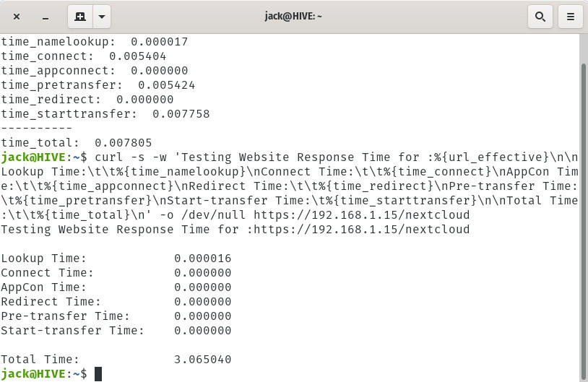Open the hamburger main menu

(570, 17)
